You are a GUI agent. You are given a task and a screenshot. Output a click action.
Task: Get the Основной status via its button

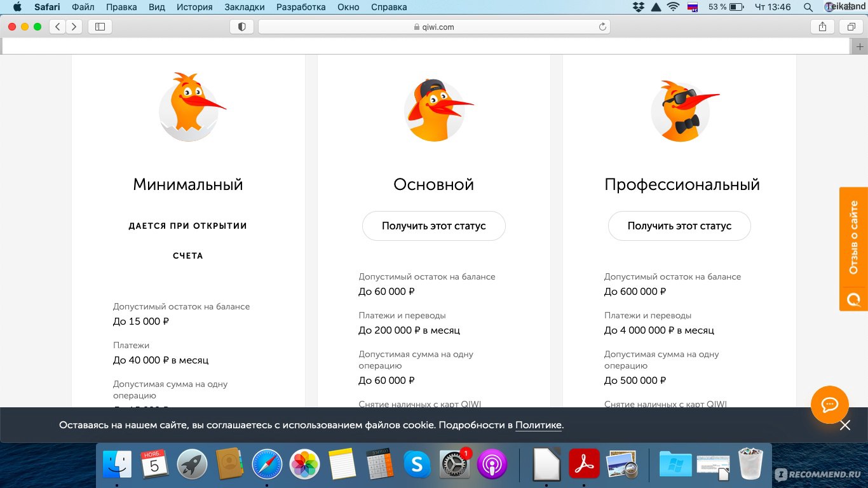pyautogui.click(x=434, y=226)
